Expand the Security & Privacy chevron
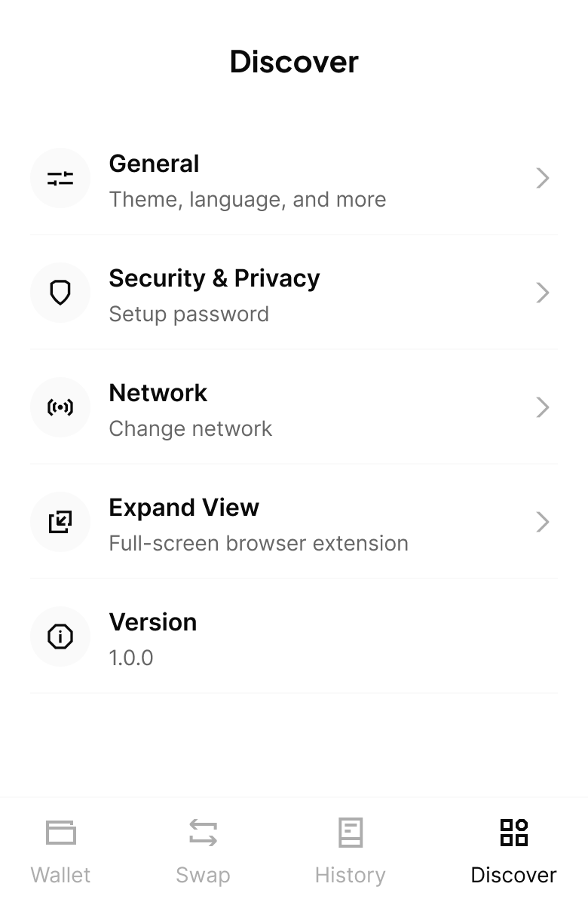Image resolution: width=588 pixels, height=905 pixels. coord(543,293)
